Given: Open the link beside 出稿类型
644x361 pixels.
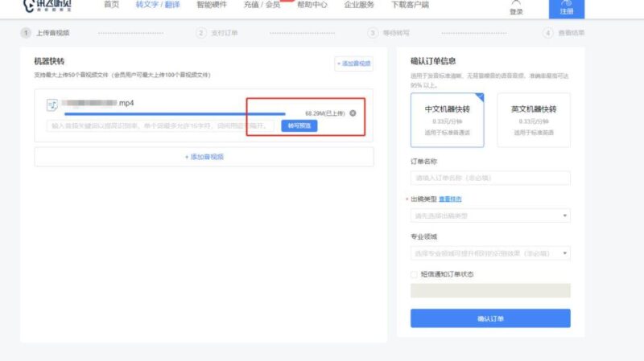Looking at the screenshot, I should (x=450, y=199).
